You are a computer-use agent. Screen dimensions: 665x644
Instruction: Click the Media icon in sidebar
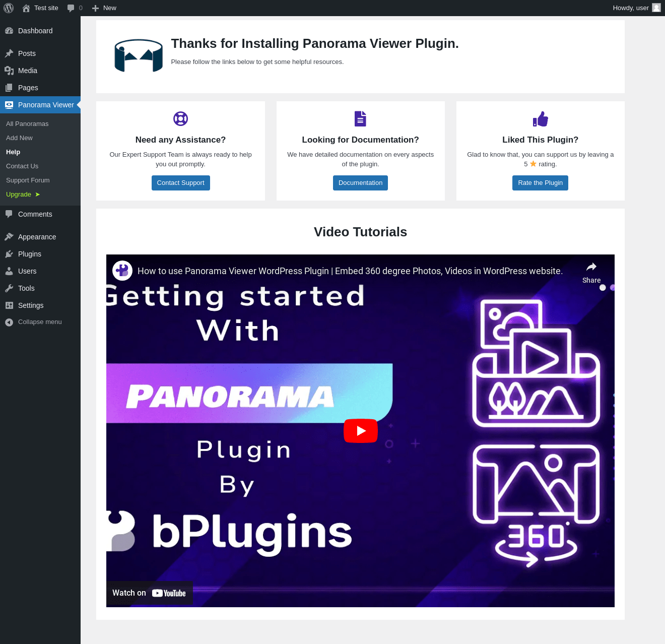9,71
